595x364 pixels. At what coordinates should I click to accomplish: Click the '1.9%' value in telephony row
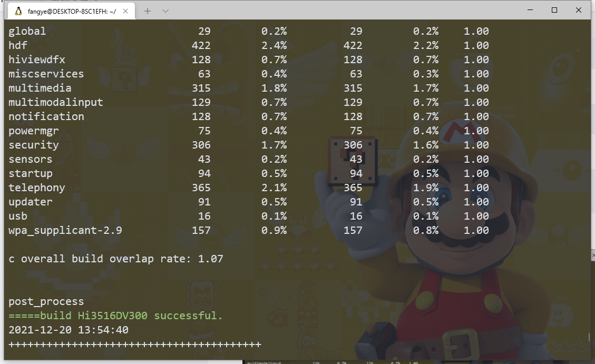(426, 188)
